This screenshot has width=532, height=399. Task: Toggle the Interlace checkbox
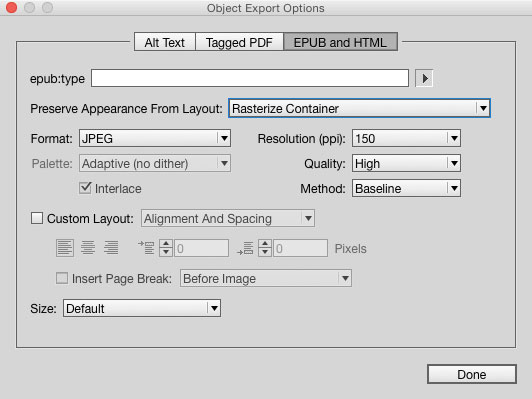click(85, 188)
